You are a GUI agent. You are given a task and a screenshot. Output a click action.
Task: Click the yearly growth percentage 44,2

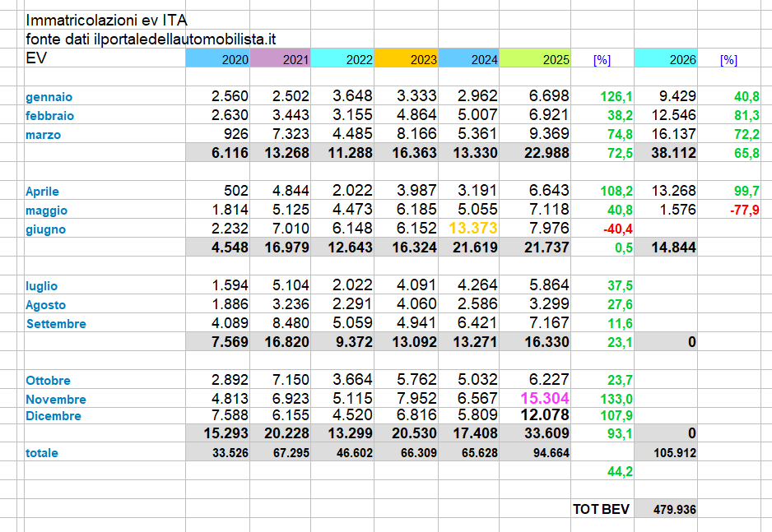pyautogui.click(x=620, y=471)
